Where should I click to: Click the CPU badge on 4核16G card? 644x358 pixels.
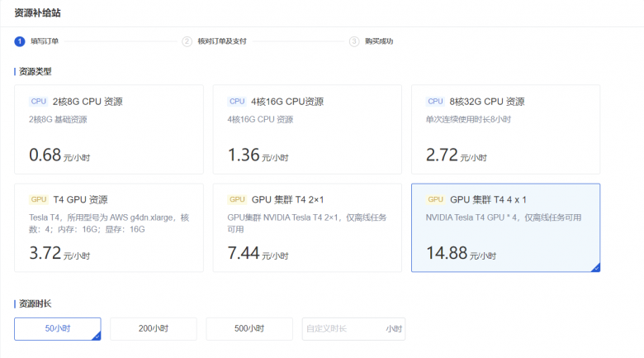click(x=237, y=101)
